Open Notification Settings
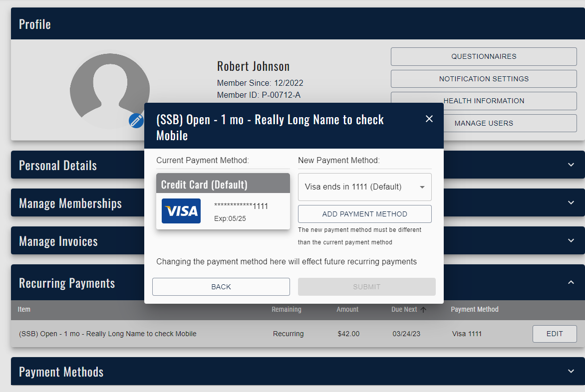This screenshot has height=392, width=585. (x=483, y=79)
